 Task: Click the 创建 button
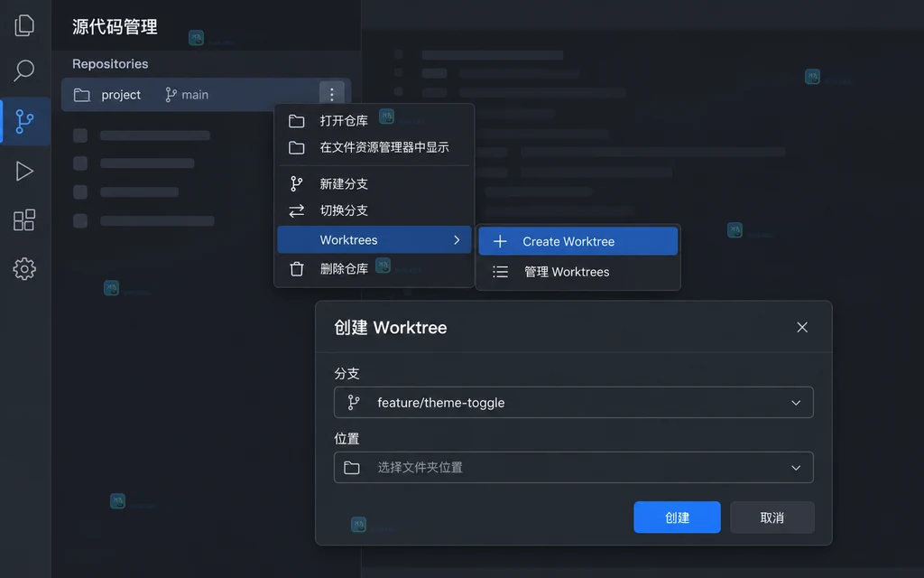click(677, 517)
